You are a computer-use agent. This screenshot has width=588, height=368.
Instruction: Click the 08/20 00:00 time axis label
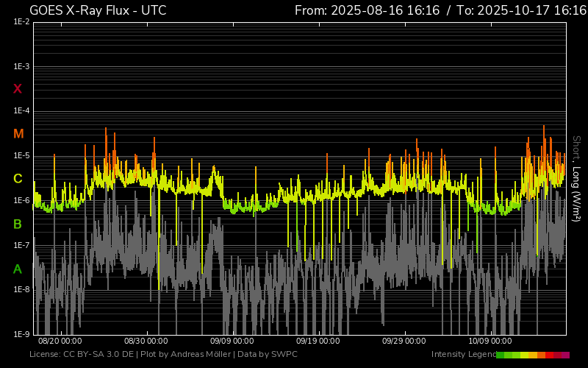(x=60, y=341)
